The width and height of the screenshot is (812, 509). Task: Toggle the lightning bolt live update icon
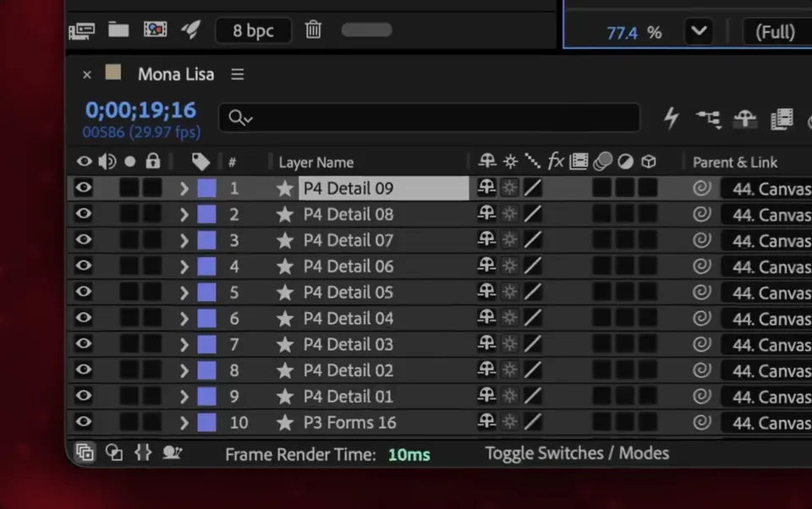coord(672,118)
